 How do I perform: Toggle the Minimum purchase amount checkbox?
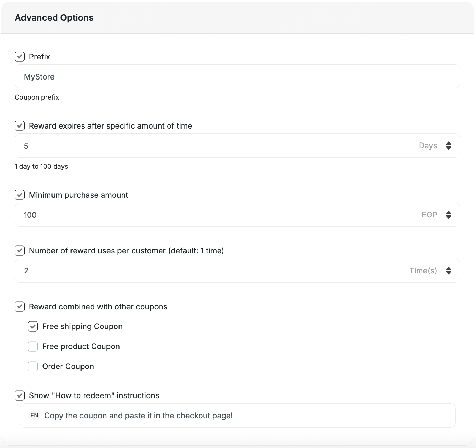pyautogui.click(x=19, y=195)
